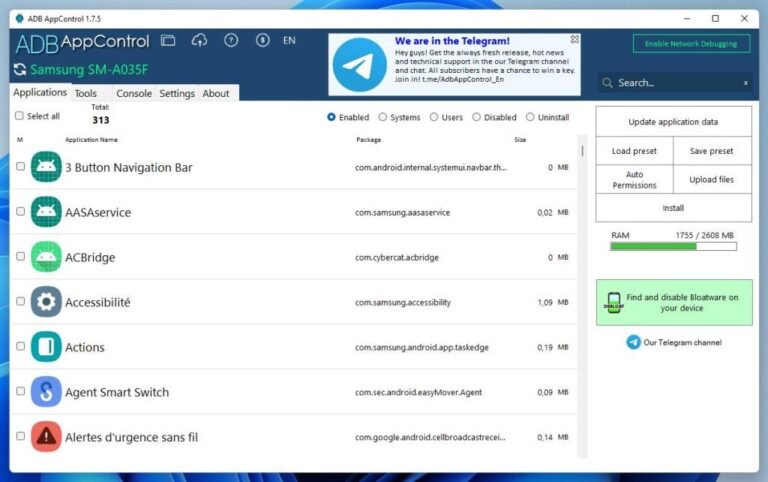Click the Save preset button

(712, 151)
